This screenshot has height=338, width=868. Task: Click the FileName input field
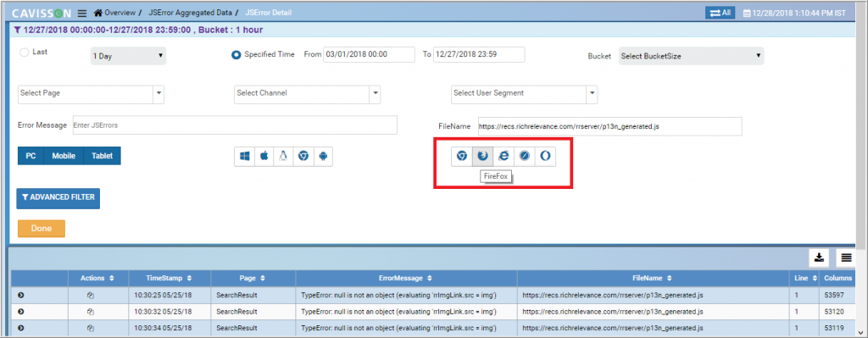[610, 126]
